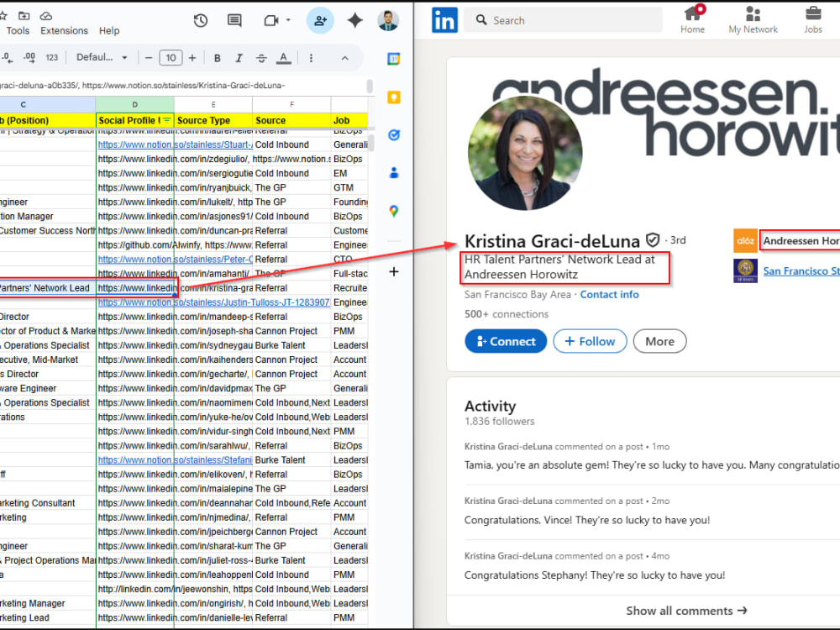
Task: Click the video meeting camera icon
Action: click(271, 20)
